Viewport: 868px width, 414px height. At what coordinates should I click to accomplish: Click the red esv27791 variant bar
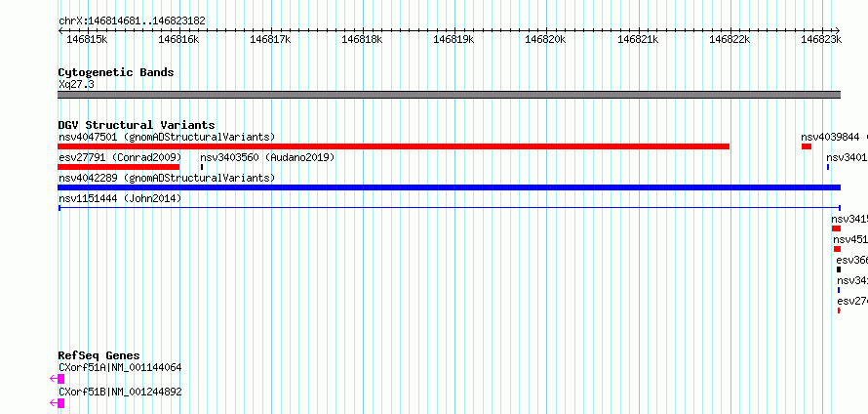pyautogui.click(x=118, y=167)
